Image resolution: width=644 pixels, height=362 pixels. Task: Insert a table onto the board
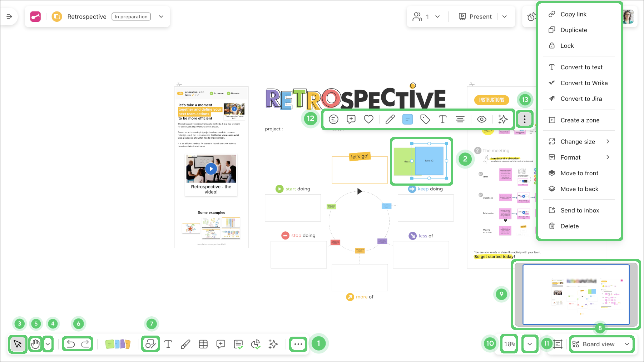203,344
